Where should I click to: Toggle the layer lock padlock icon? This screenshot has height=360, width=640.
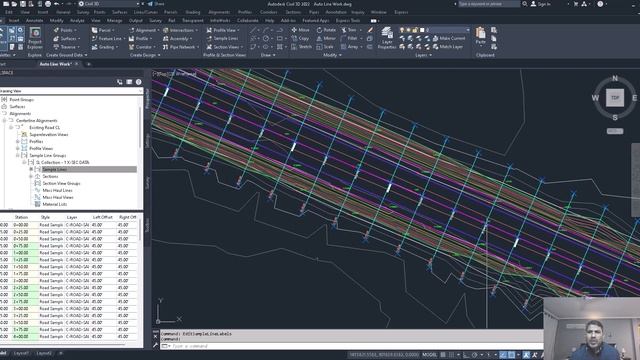pyautogui.click(x=415, y=30)
